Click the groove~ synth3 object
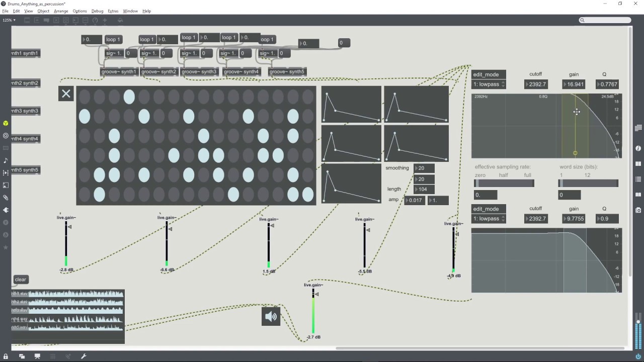 point(199,72)
